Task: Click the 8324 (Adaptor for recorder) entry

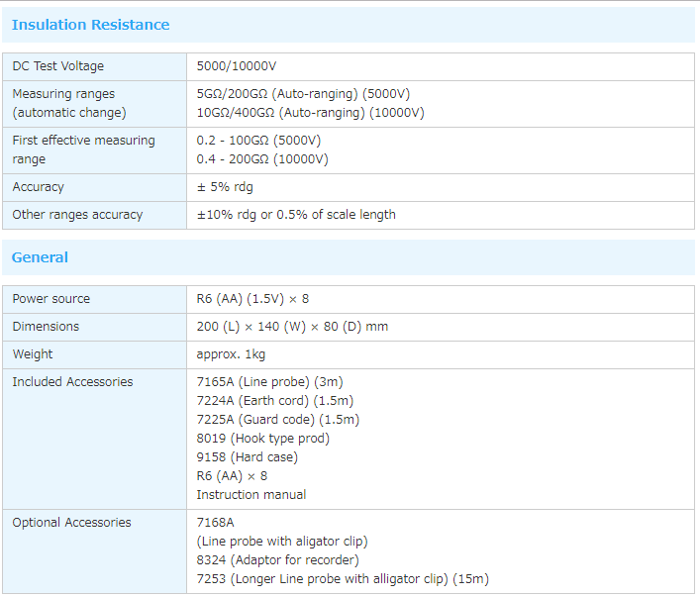Action: point(277,560)
